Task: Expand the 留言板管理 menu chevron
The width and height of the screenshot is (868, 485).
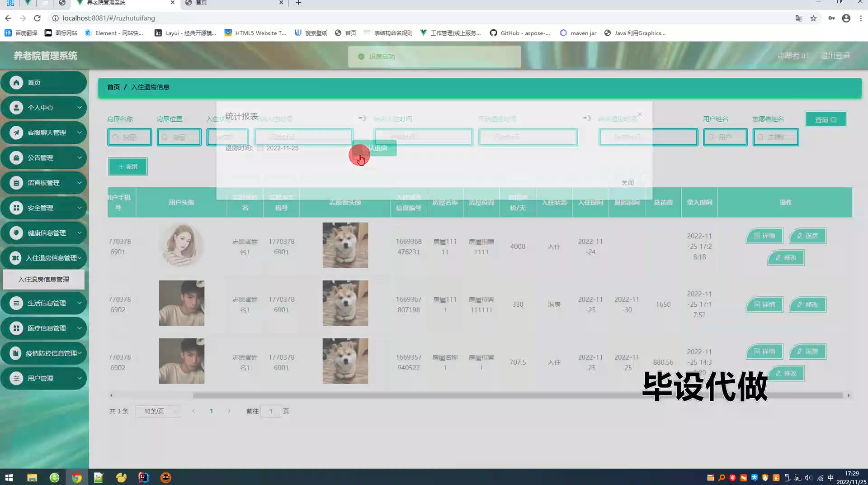Action: (x=80, y=183)
